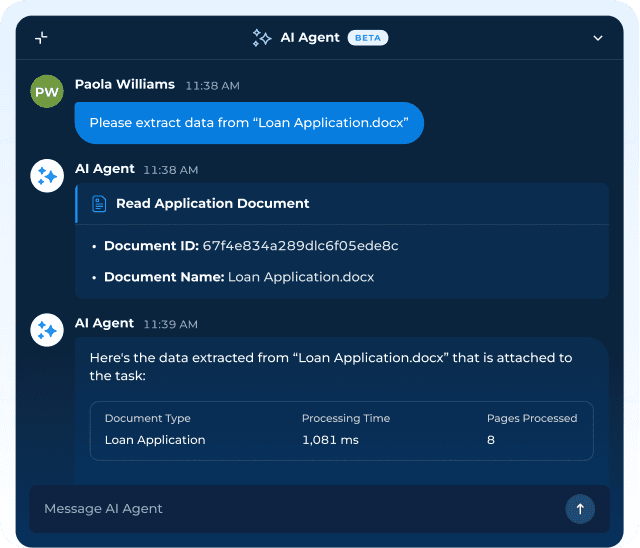The width and height of the screenshot is (640, 548).
Task: Click the BETA badge
Action: pyautogui.click(x=368, y=38)
